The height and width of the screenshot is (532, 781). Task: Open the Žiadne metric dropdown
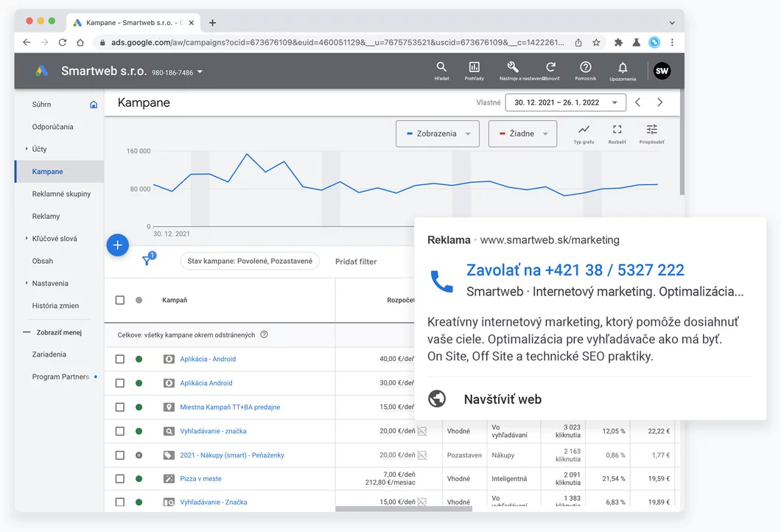(522, 133)
